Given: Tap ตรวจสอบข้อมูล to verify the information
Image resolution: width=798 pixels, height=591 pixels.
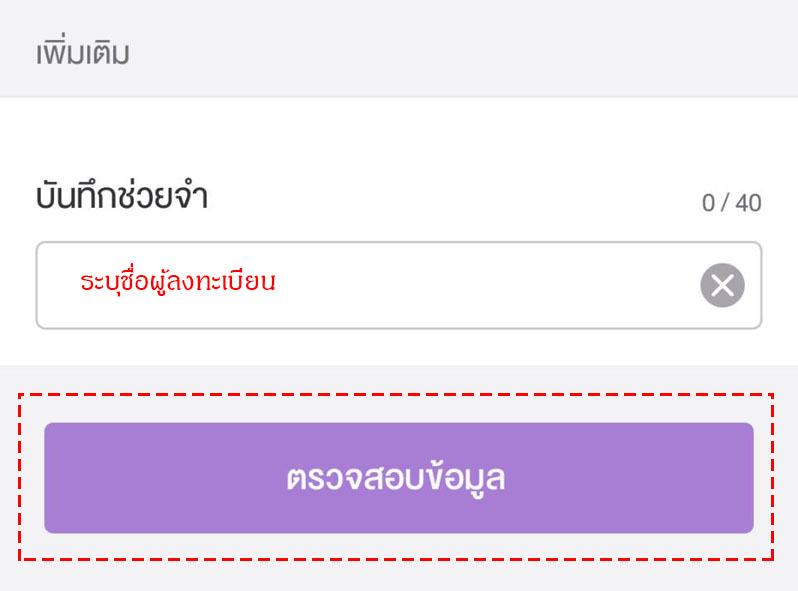Looking at the screenshot, I should (x=398, y=478).
